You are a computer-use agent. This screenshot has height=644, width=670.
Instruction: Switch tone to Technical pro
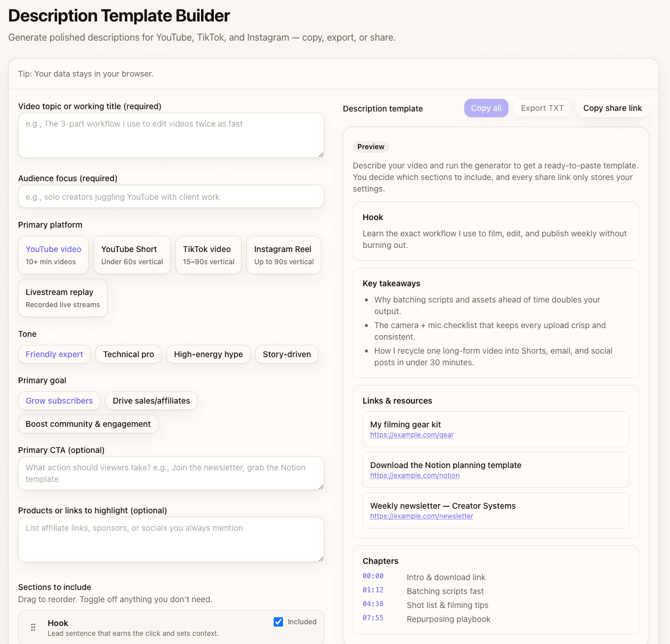(128, 354)
